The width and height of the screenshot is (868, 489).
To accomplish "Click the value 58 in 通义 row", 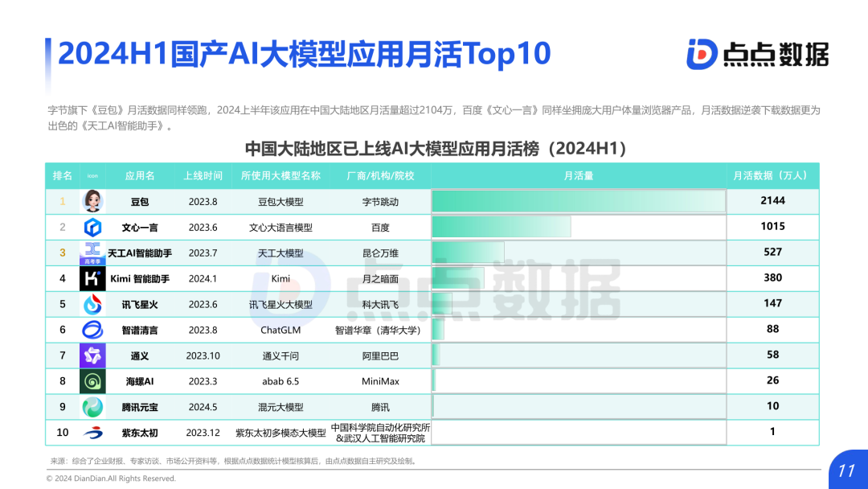I will pyautogui.click(x=773, y=355).
